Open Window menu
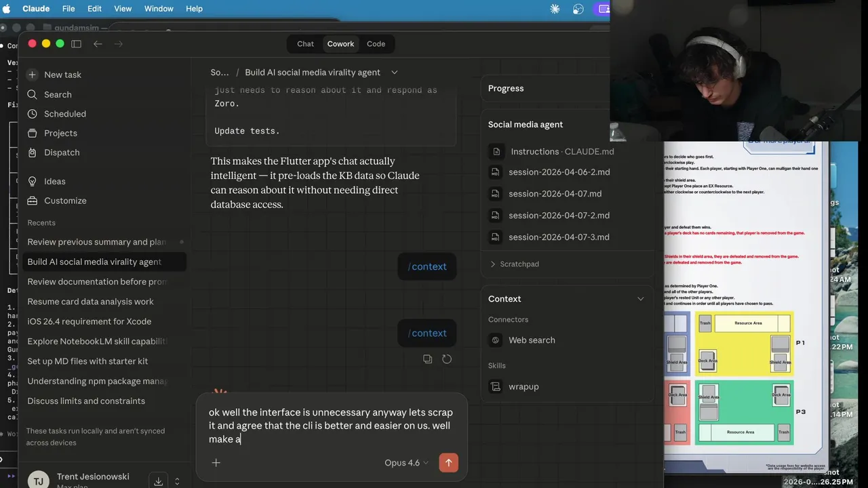Viewport: 868px width, 488px height. [159, 9]
